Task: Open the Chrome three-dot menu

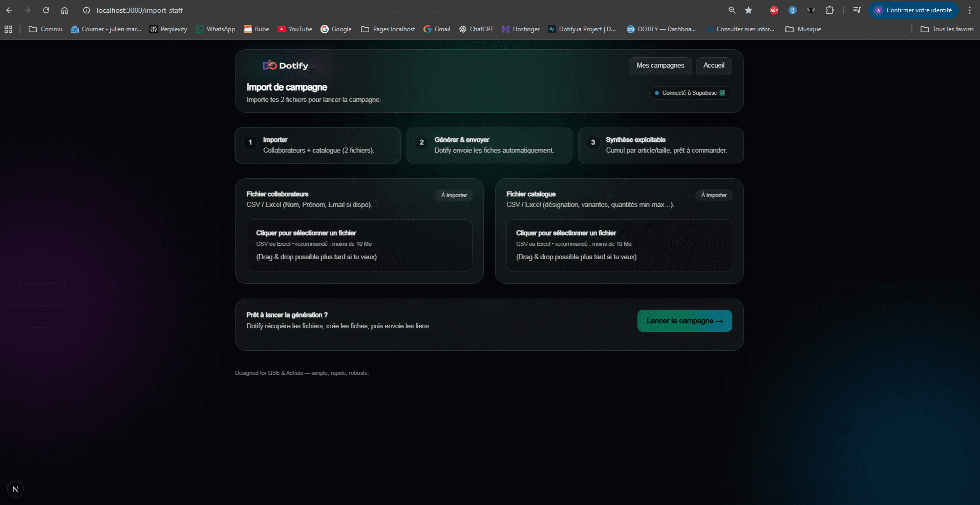Action: click(x=970, y=10)
